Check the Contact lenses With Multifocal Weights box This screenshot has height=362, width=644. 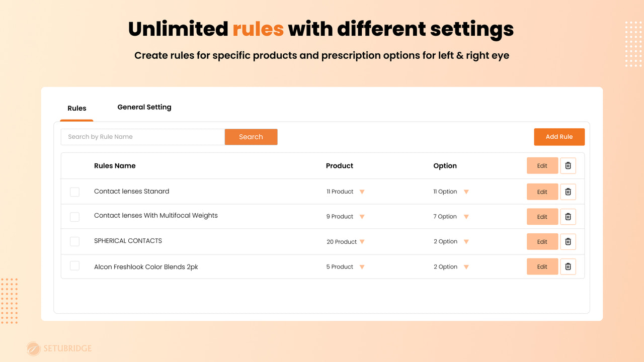74,217
